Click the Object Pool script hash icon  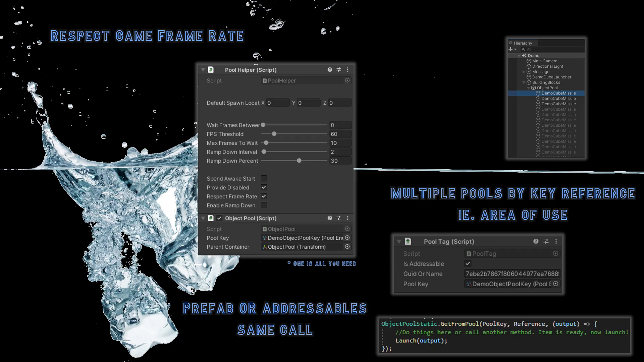pyautogui.click(x=211, y=218)
